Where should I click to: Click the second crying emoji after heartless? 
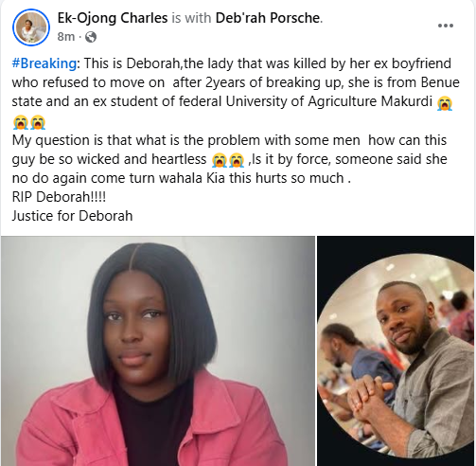click(x=237, y=160)
